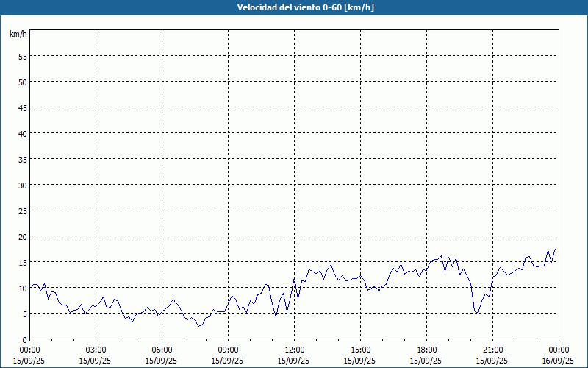Select the 55 tick label on the y-axis
The width and height of the screenshot is (588, 368).
(22, 56)
